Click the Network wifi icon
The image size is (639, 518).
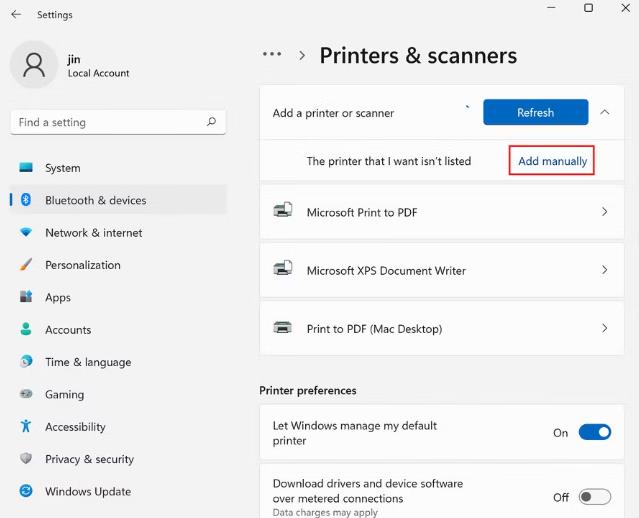click(x=26, y=232)
